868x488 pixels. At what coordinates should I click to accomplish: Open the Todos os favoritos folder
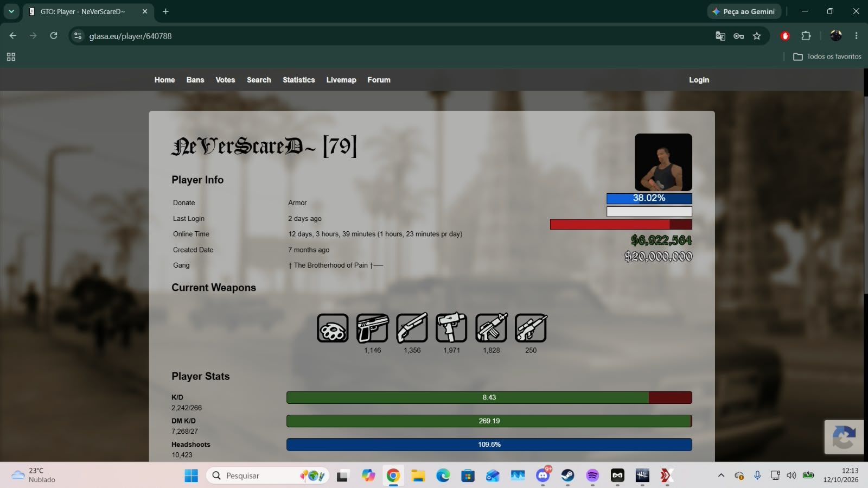[x=827, y=56]
